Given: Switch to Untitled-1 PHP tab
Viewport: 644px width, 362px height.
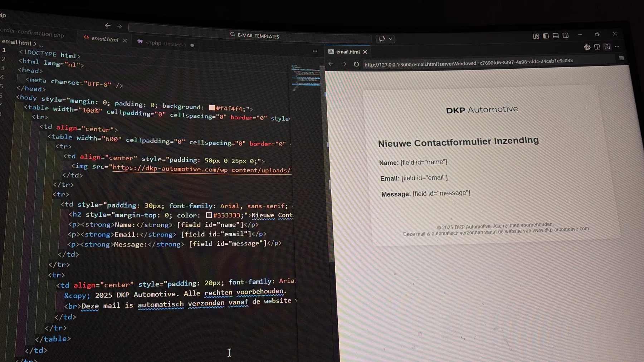Looking at the screenshot, I should (x=166, y=44).
